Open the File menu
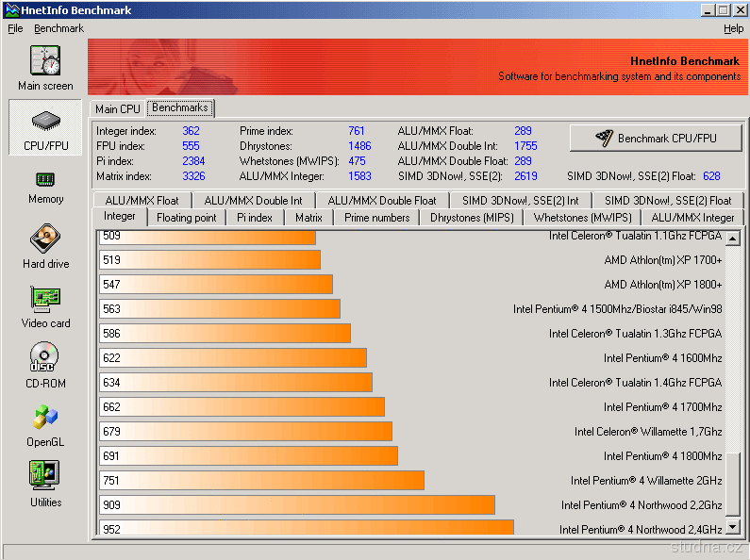This screenshot has width=750, height=560. [15, 28]
